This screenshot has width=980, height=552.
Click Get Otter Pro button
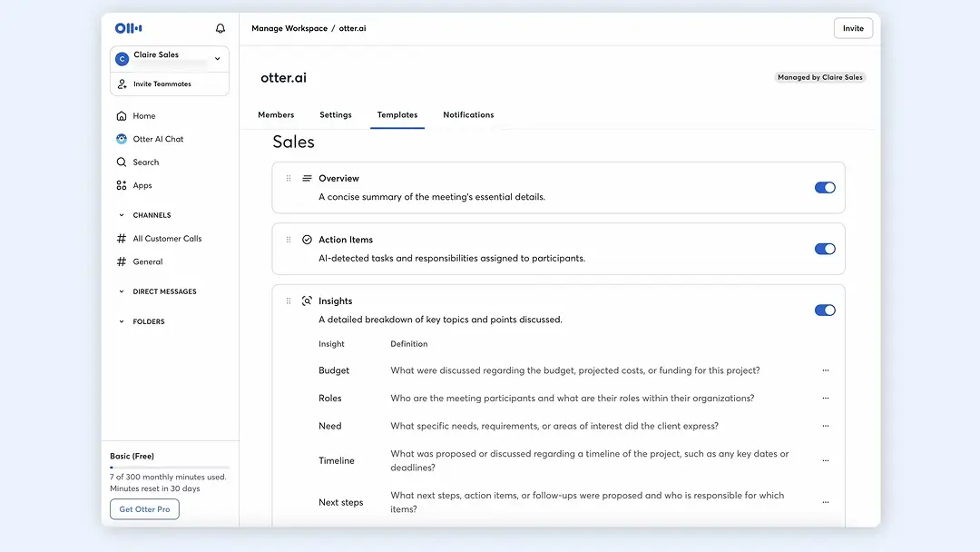pyautogui.click(x=144, y=508)
